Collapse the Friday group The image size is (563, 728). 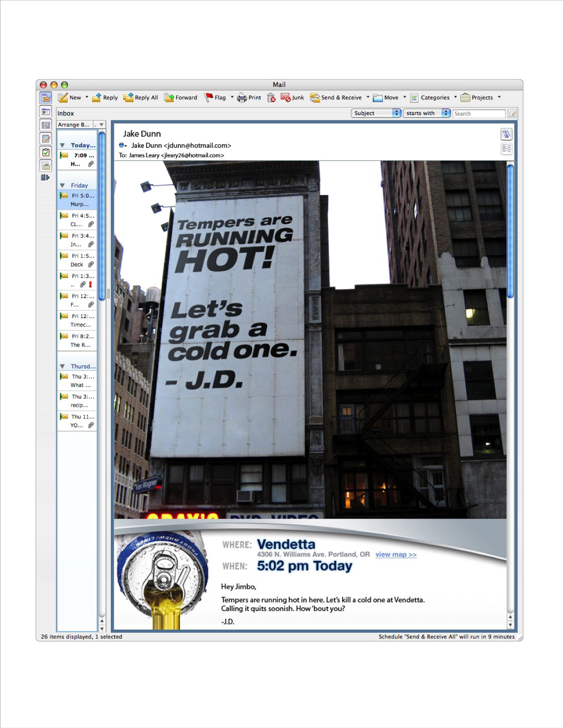coord(62,185)
